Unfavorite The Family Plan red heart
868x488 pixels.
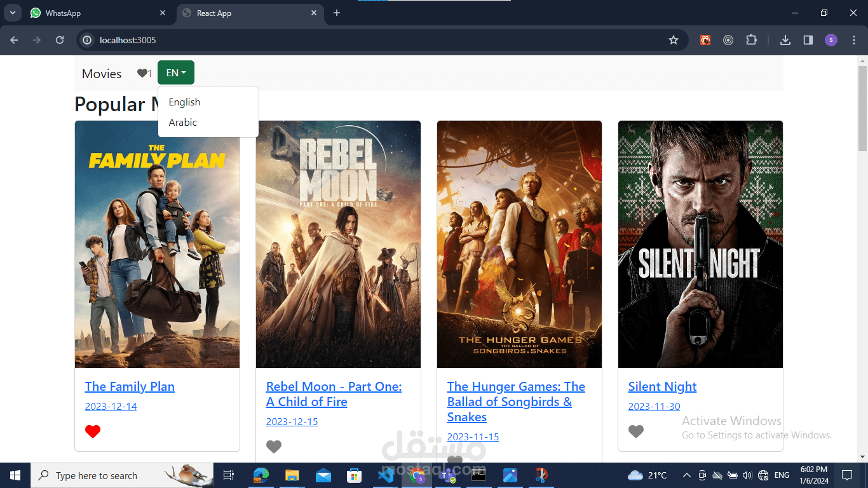93,431
